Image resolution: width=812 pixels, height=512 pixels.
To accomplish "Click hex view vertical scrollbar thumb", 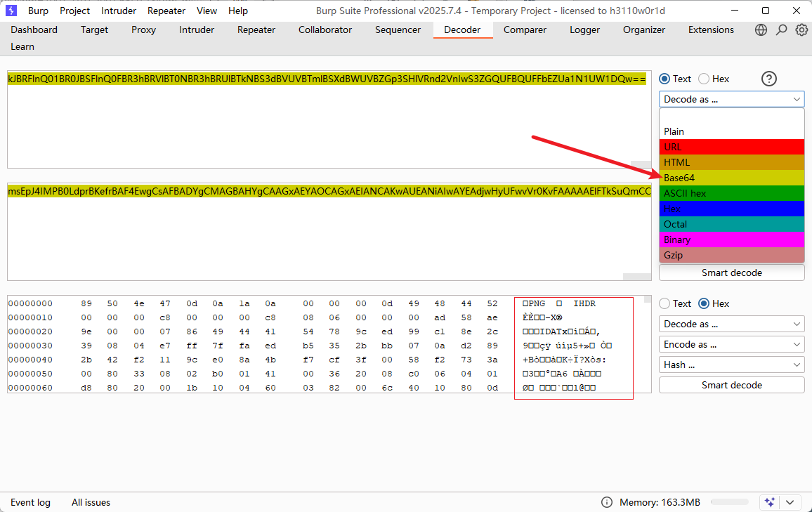I will (648, 299).
